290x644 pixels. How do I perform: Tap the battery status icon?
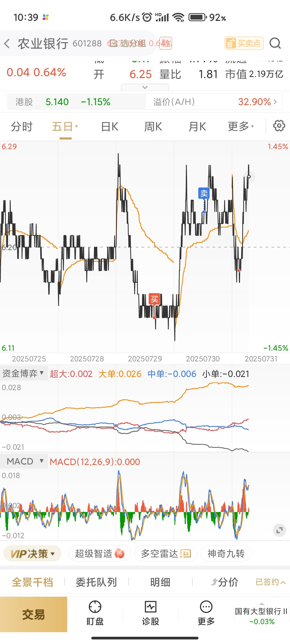(197, 17)
